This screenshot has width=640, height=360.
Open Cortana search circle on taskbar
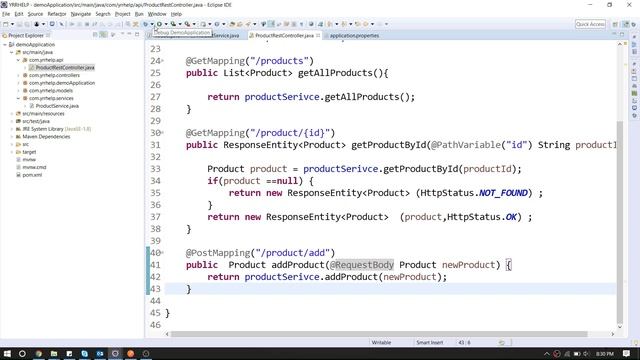[x=22, y=353]
